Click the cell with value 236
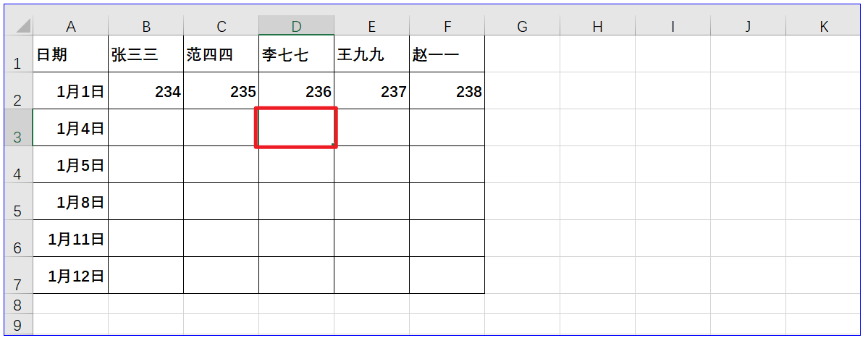 (296, 90)
